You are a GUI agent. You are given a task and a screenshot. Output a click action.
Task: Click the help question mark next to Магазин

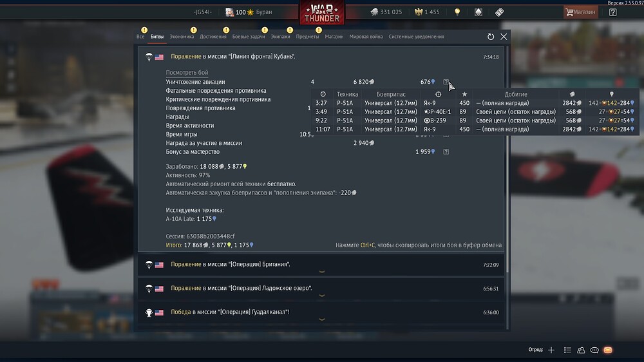613,12
